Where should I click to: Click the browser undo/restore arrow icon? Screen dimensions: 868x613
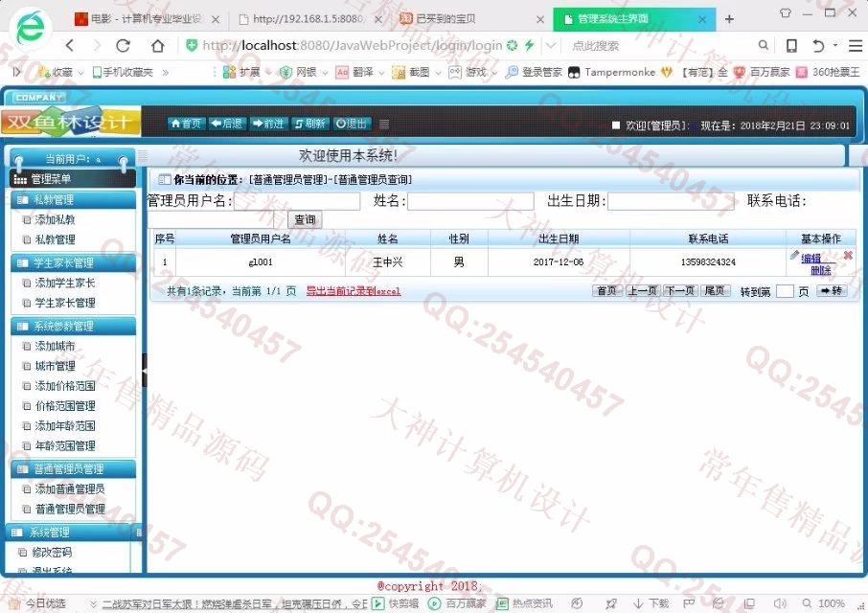(x=819, y=45)
